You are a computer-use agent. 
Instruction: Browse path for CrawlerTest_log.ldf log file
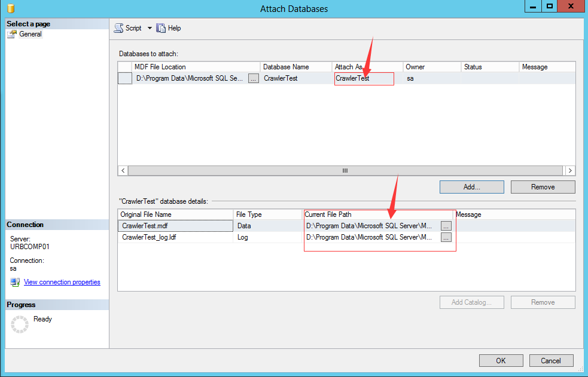(446, 237)
